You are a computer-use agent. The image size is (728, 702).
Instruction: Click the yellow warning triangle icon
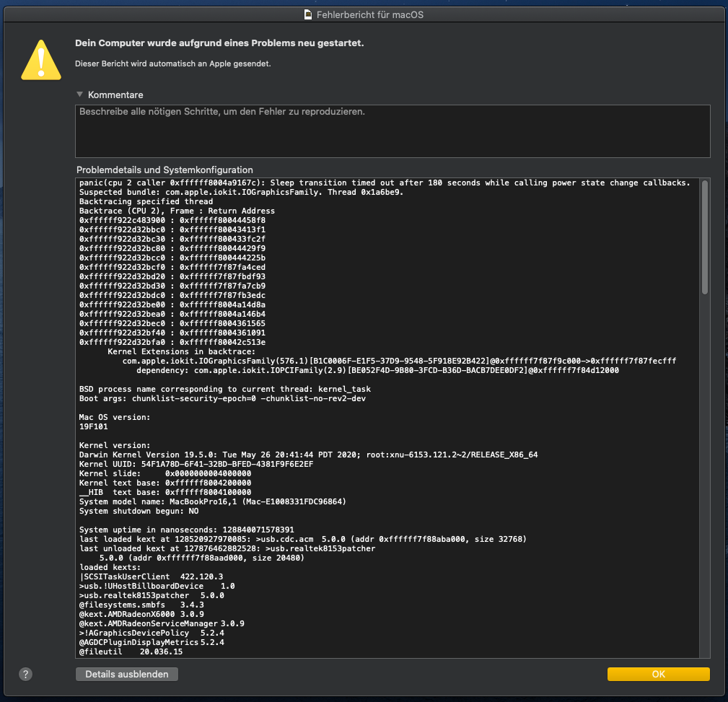pyautogui.click(x=41, y=60)
